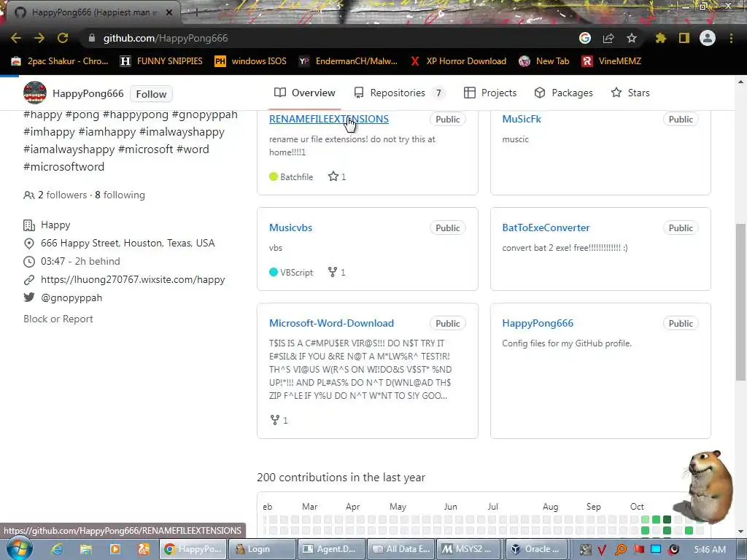The height and width of the screenshot is (560, 747).
Task: Click the 200 contributions in the last year heading
Action: coord(341,477)
